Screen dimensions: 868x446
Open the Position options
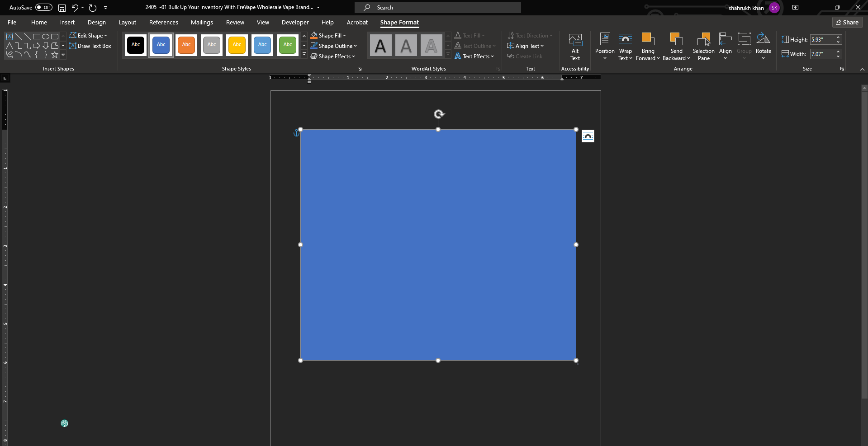(x=605, y=47)
